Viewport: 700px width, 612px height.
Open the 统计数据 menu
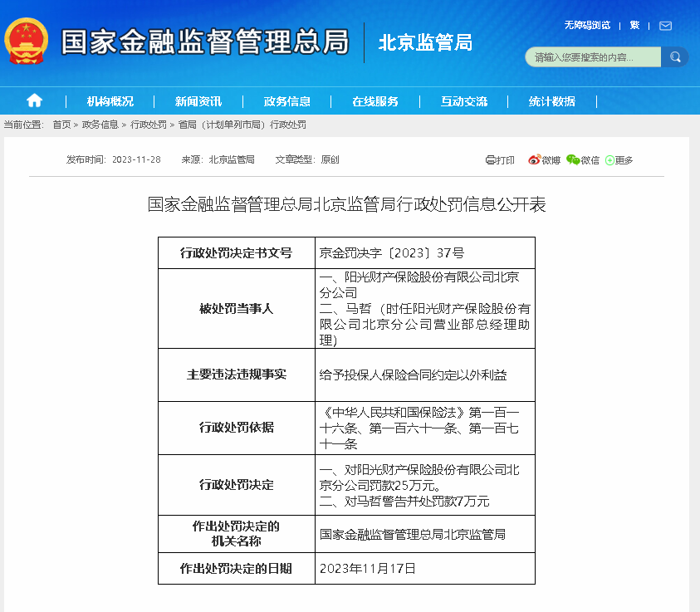pyautogui.click(x=552, y=101)
